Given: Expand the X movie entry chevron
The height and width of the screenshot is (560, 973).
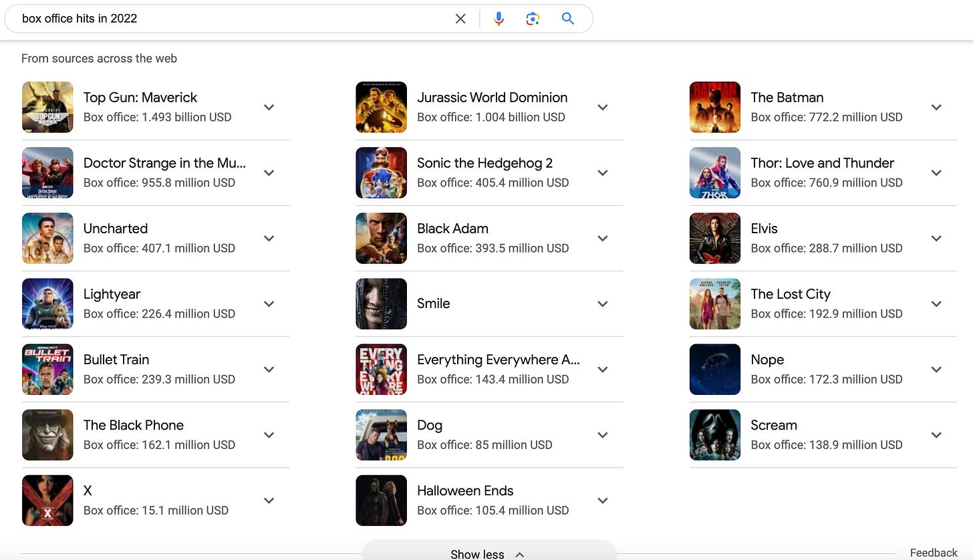Looking at the screenshot, I should click(269, 500).
